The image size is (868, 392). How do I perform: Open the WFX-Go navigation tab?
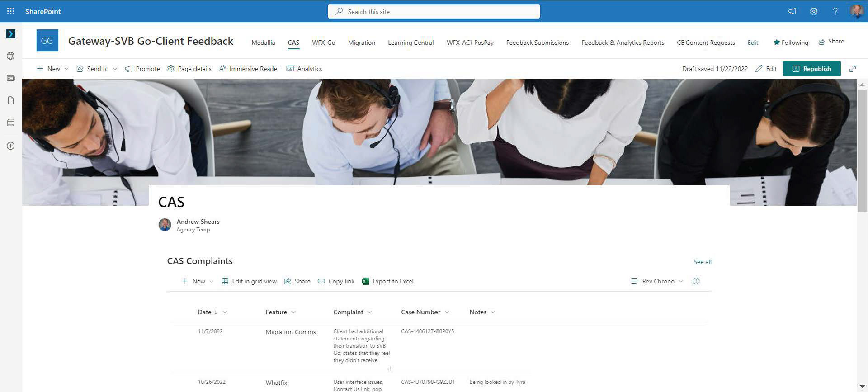(x=324, y=43)
